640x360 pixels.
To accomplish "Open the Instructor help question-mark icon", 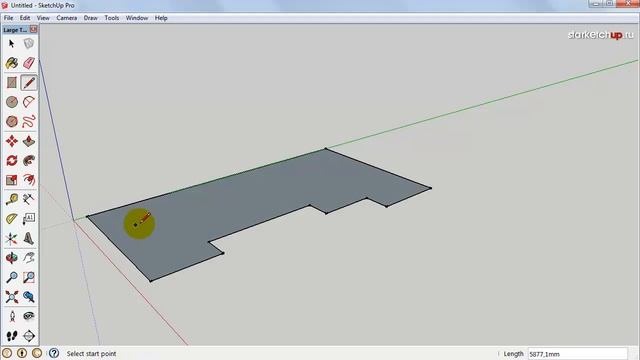I will (54, 353).
